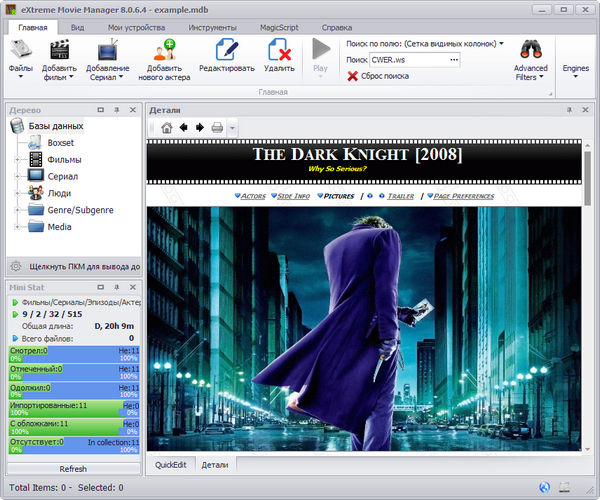The width and height of the screenshot is (600, 500).
Task: Click the Trailer link
Action: pos(400,196)
